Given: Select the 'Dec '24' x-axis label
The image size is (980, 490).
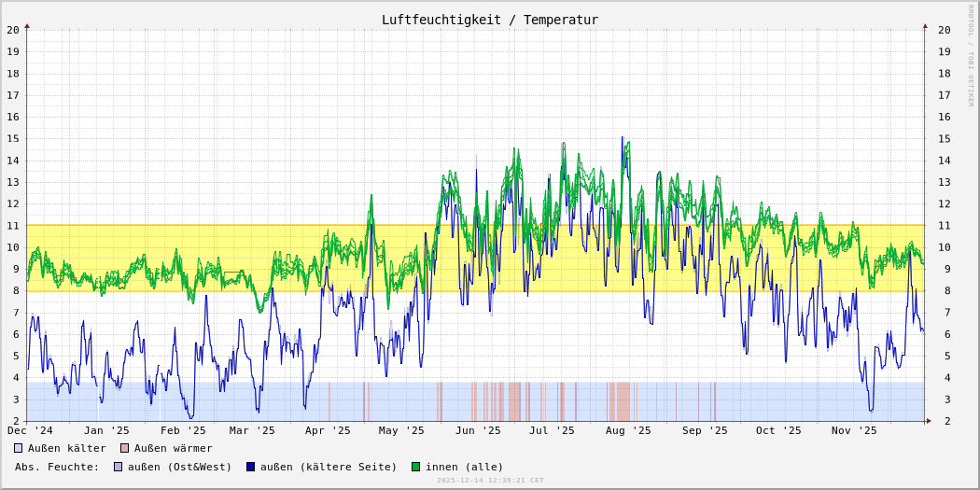Looking at the screenshot, I should click(x=30, y=430).
